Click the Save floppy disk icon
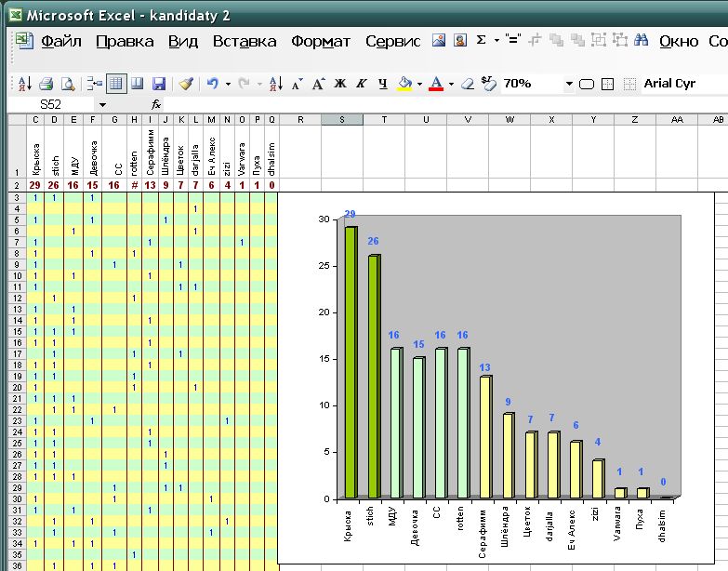Image resolution: width=728 pixels, height=571 pixels. click(x=158, y=84)
